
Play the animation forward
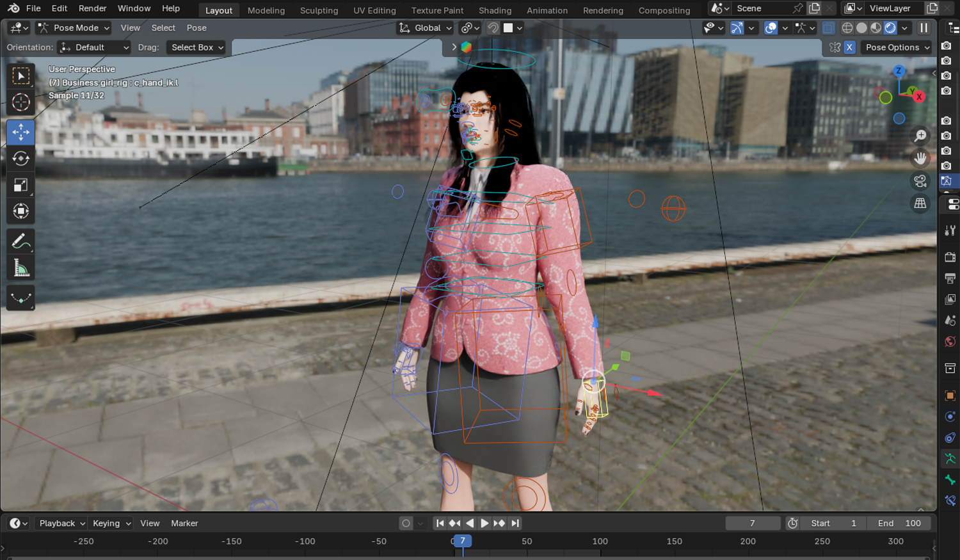coord(484,524)
